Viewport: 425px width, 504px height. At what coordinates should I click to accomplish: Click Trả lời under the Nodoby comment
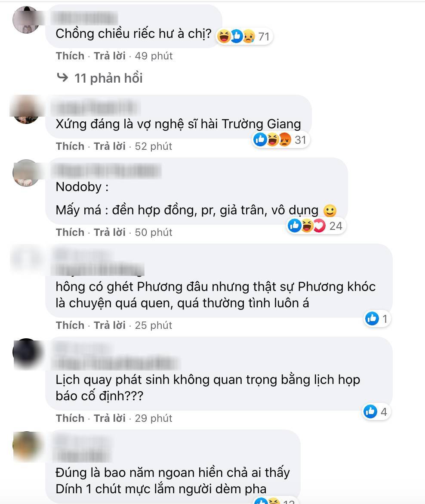[110, 232]
